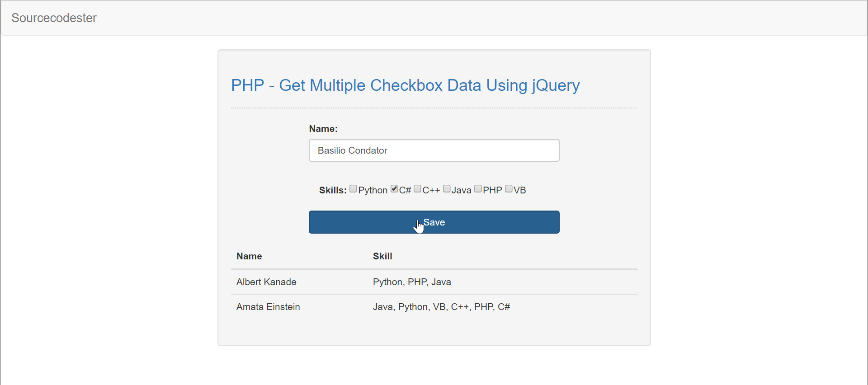Image resolution: width=868 pixels, height=385 pixels.
Task: Check the PHP skill checkbox
Action: pyautogui.click(x=478, y=189)
